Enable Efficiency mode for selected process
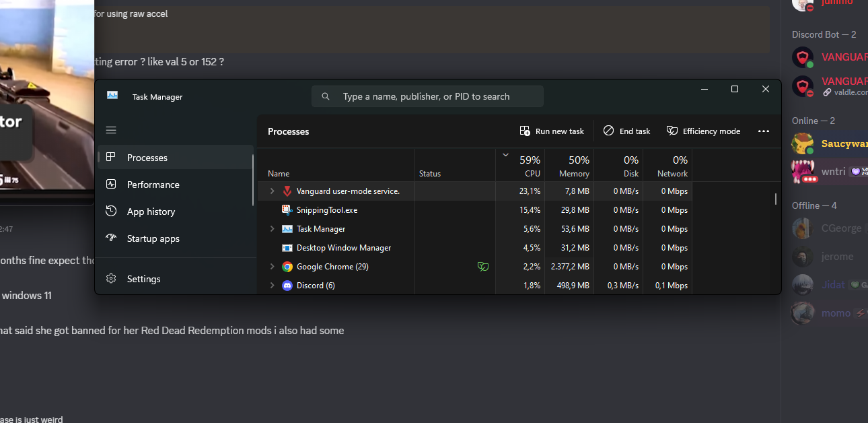Image resolution: width=868 pixels, height=423 pixels. [x=703, y=131]
